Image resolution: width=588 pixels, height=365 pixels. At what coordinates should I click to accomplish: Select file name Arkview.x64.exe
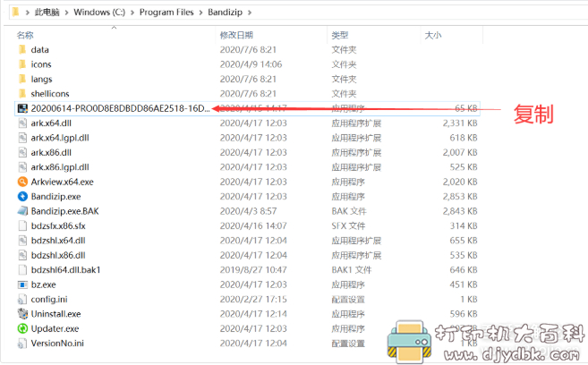pyautogui.click(x=63, y=182)
